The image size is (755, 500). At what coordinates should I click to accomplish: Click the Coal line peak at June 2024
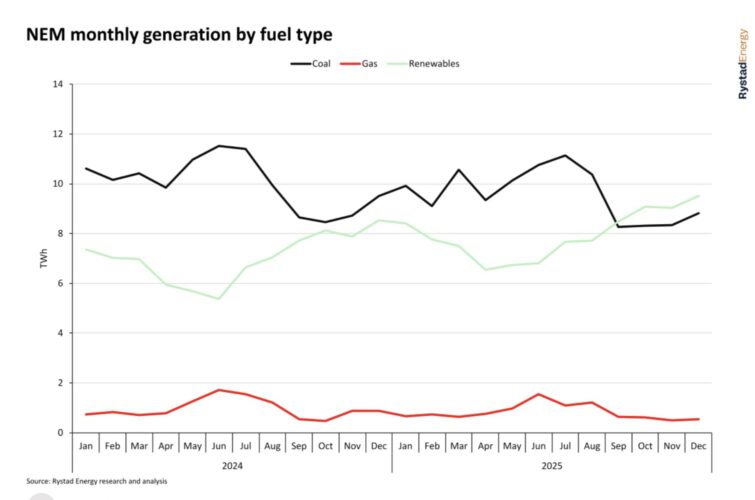219,146
